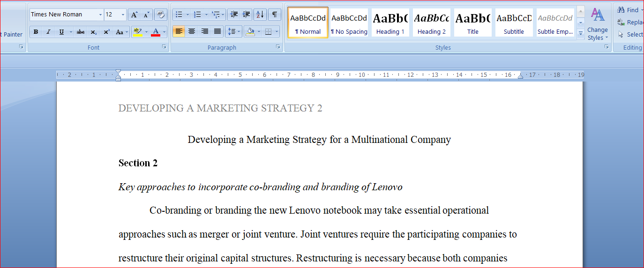Apply borders icon
The height and width of the screenshot is (268, 644).
point(268,32)
